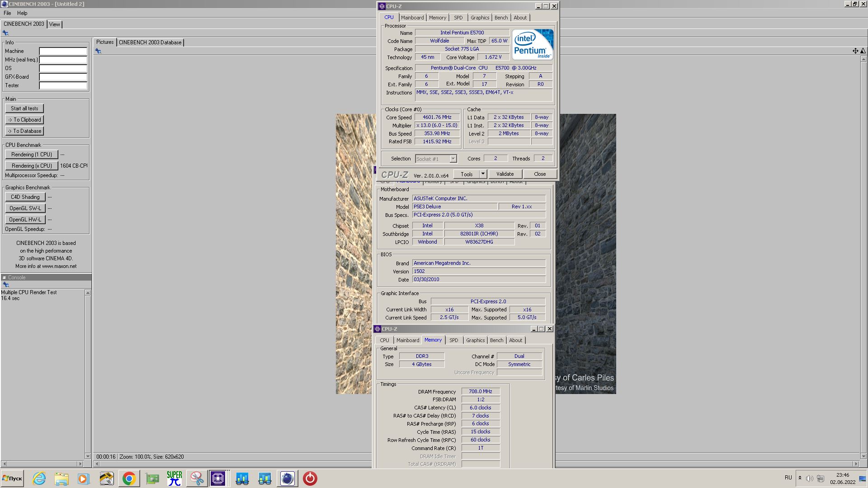Select the Pictures tab
This screenshot has width=868, height=488.
105,42
